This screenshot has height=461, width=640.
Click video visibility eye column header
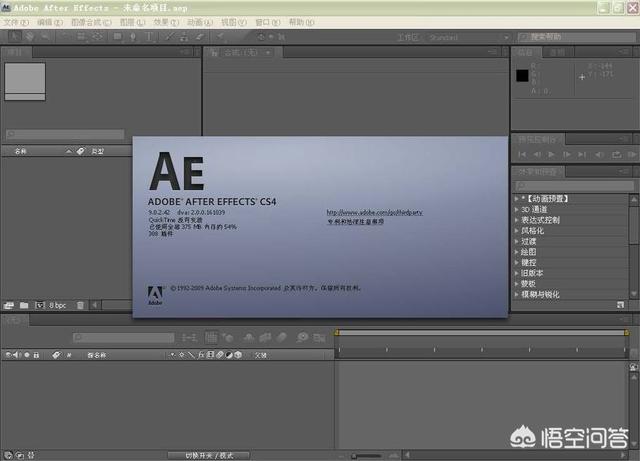(8, 355)
